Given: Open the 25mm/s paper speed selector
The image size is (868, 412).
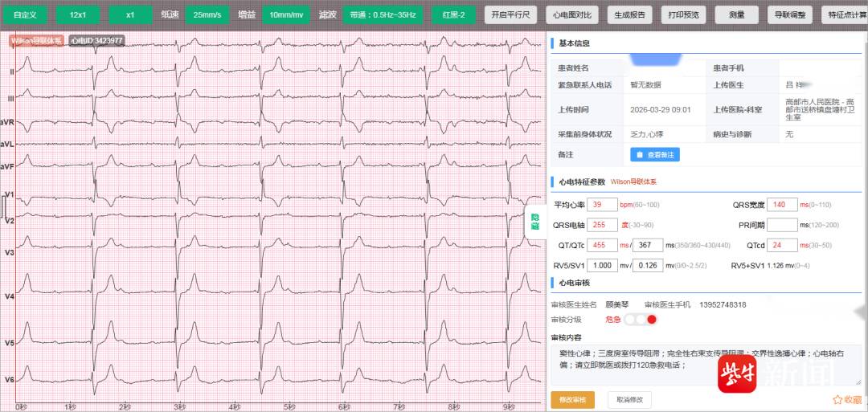Looking at the screenshot, I should pyautogui.click(x=207, y=14).
